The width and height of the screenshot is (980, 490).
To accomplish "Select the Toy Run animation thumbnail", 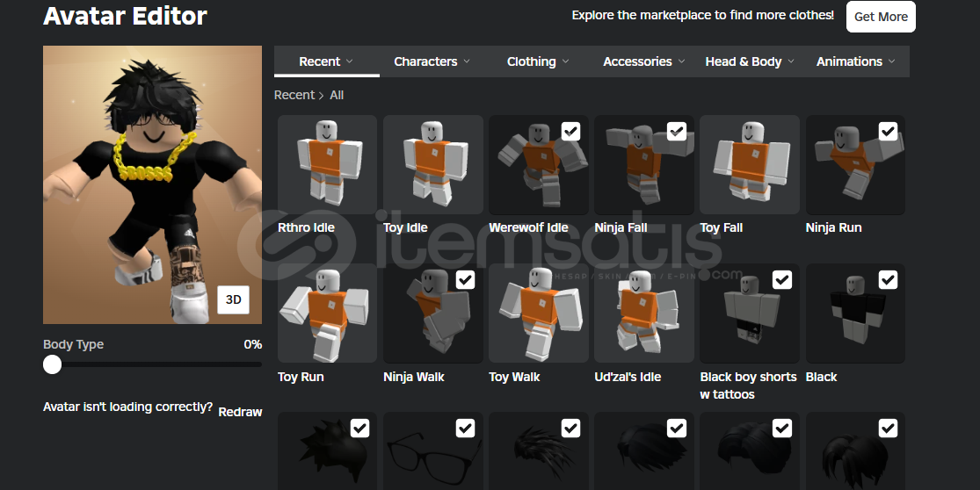I will click(x=328, y=313).
